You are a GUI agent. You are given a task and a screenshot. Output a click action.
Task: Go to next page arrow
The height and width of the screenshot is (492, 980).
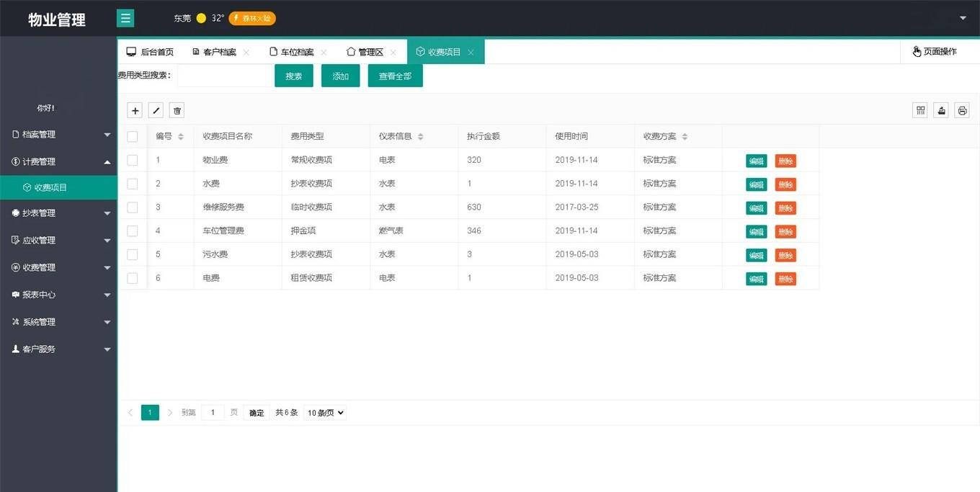pyautogui.click(x=170, y=413)
